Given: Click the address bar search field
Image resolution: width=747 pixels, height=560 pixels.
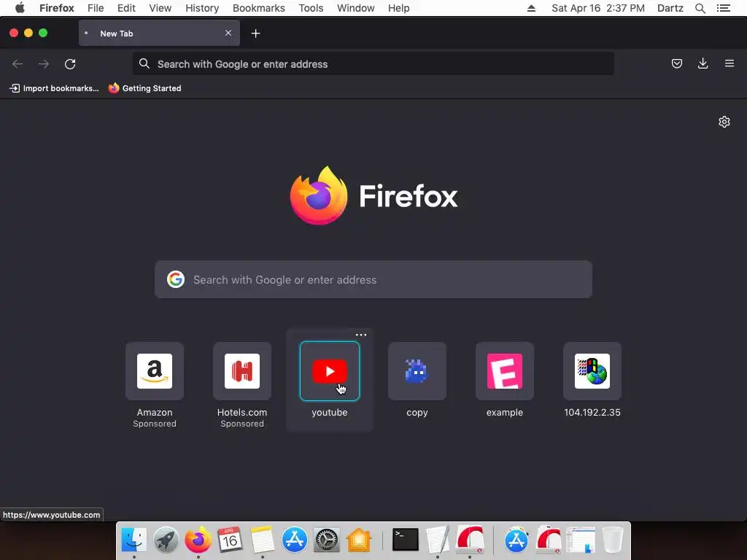Looking at the screenshot, I should point(373,64).
